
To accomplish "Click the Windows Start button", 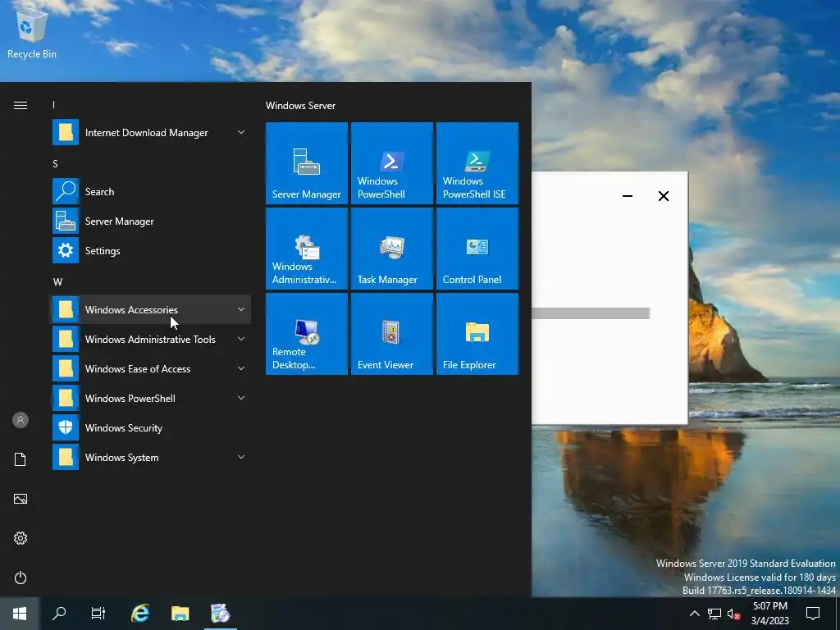I will (x=20, y=614).
